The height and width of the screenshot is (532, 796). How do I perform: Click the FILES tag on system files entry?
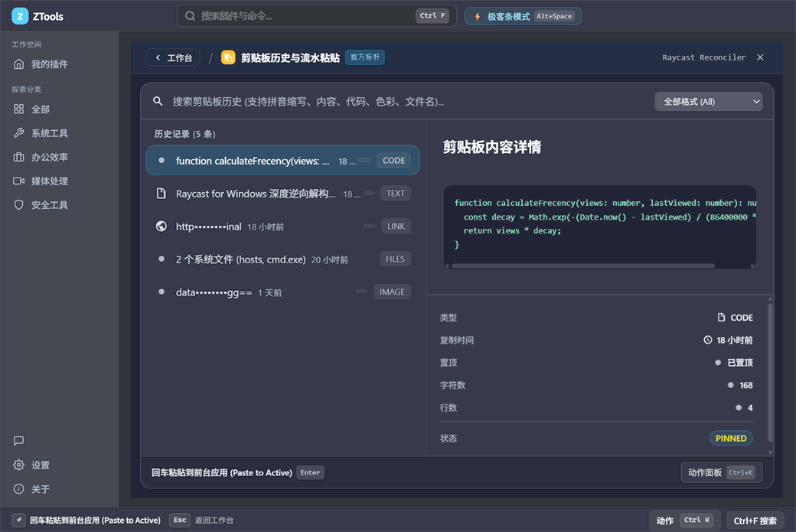395,259
